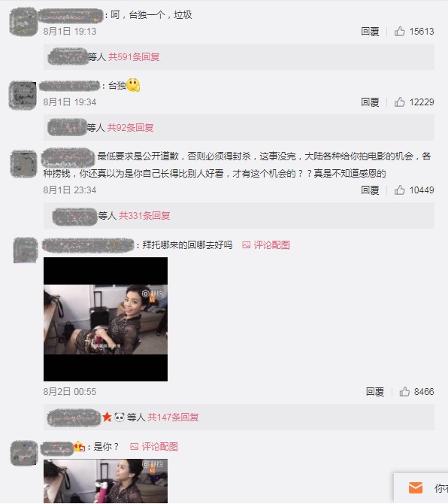Open the woman-in-chair comment image

[x=106, y=319]
